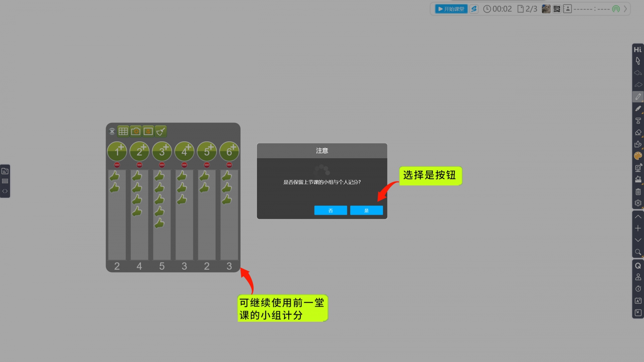The height and width of the screenshot is (362, 644).
Task: Go to previous page with up chevron
Action: point(638,217)
